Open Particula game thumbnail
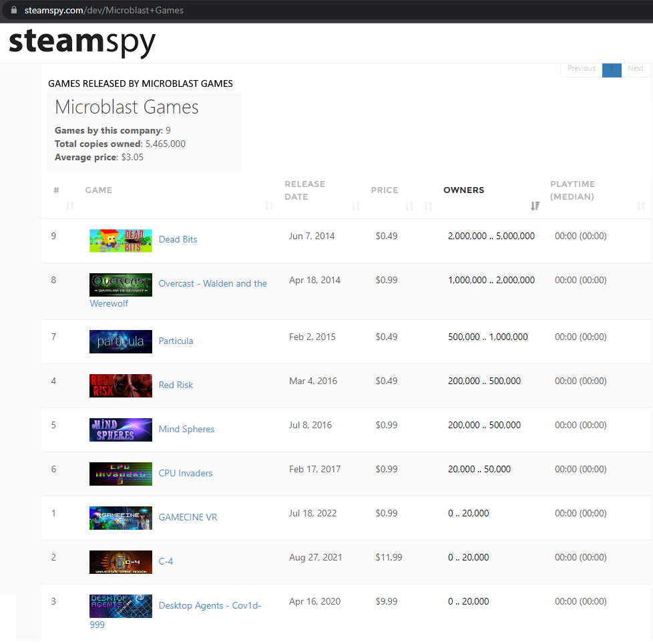This screenshot has height=644, width=653. point(121,341)
